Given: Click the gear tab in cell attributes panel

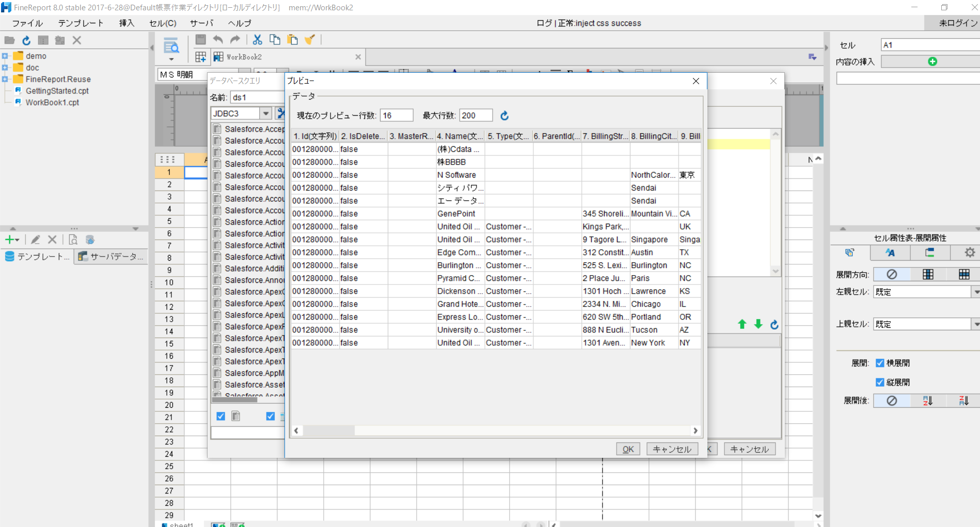Looking at the screenshot, I should [x=970, y=252].
